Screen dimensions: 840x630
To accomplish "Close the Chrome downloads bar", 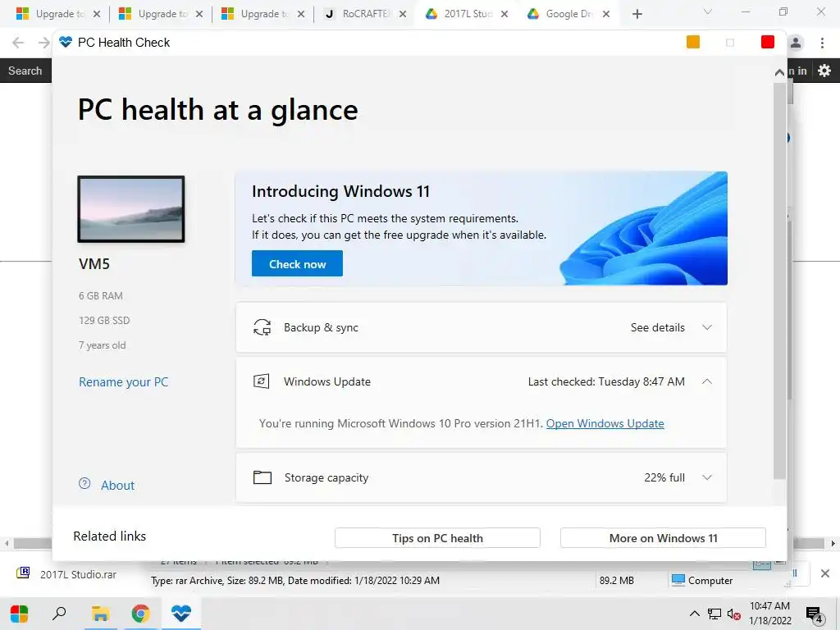I will pos(825,573).
